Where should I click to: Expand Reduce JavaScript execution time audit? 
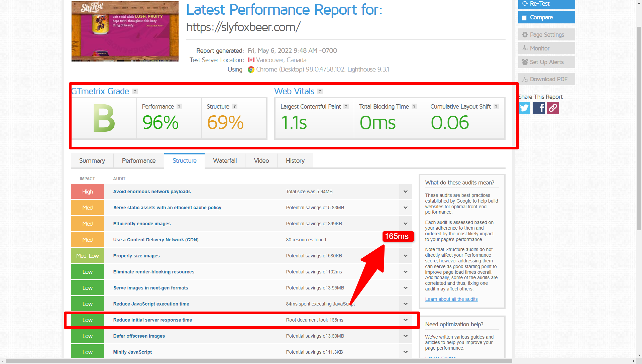point(405,304)
